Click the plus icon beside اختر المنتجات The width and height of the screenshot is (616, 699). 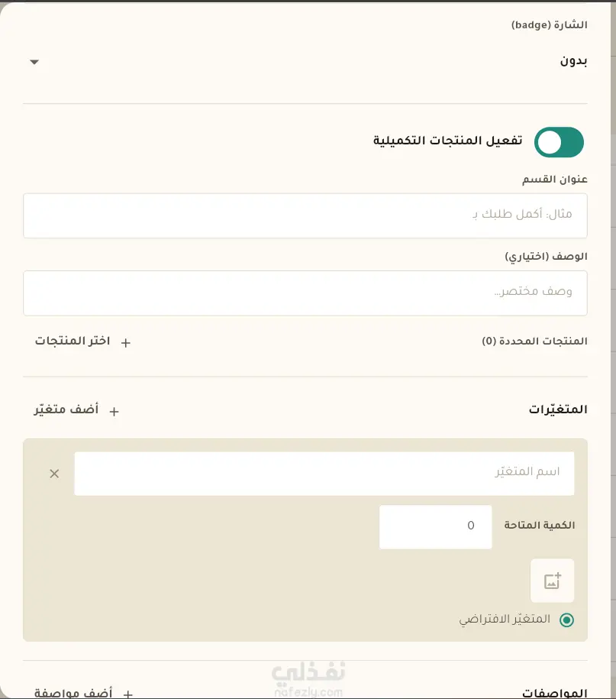(126, 342)
